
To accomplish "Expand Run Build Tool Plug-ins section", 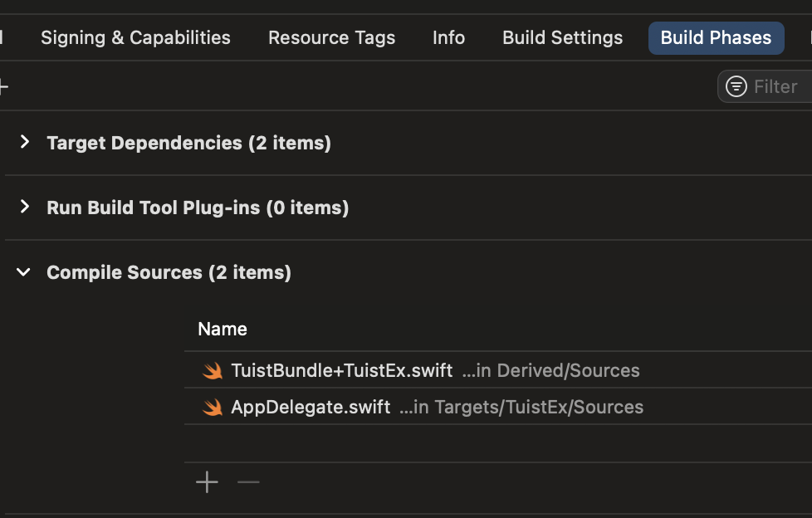I will (x=24, y=207).
